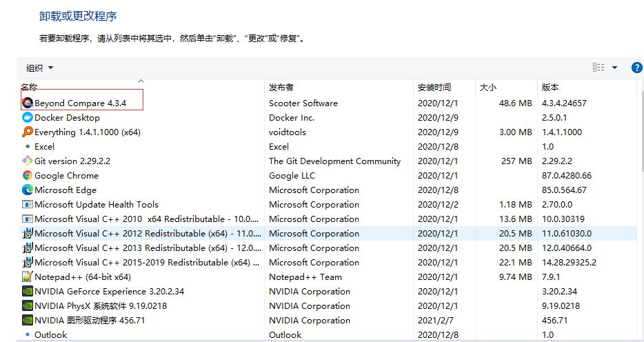Sort the list by 安装时间 column
This screenshot has height=342, width=644.
pyautogui.click(x=434, y=87)
